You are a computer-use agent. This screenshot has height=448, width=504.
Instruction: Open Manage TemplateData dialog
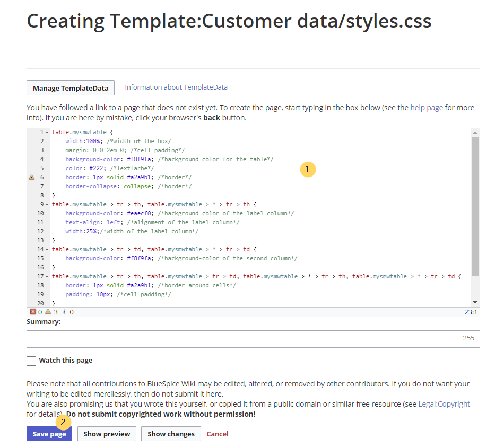tap(71, 88)
